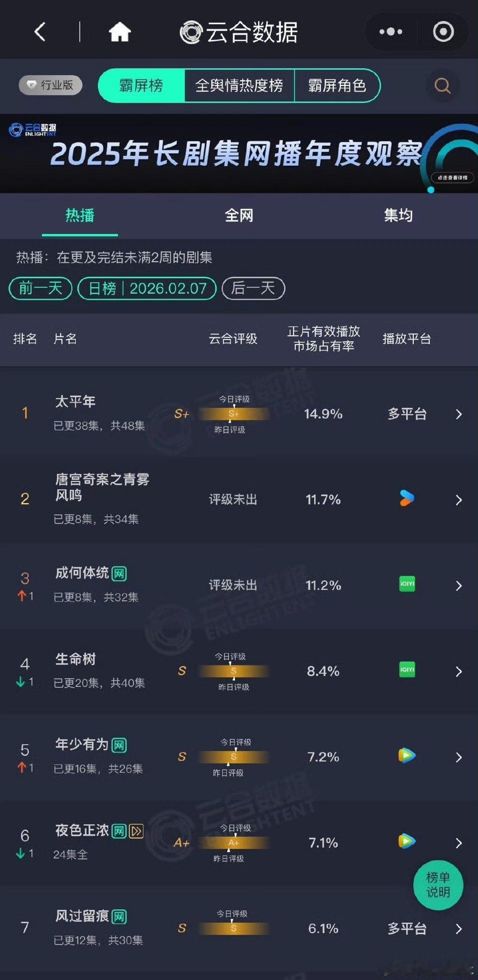478x980 pixels.
Task: Tap the 网 badge next to 风过留痕
Action: click(119, 917)
